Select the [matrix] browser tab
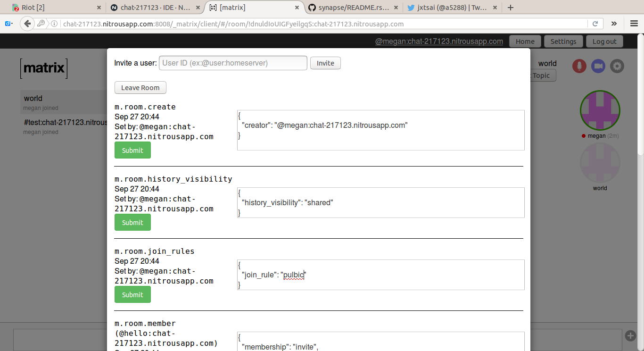 [x=254, y=8]
